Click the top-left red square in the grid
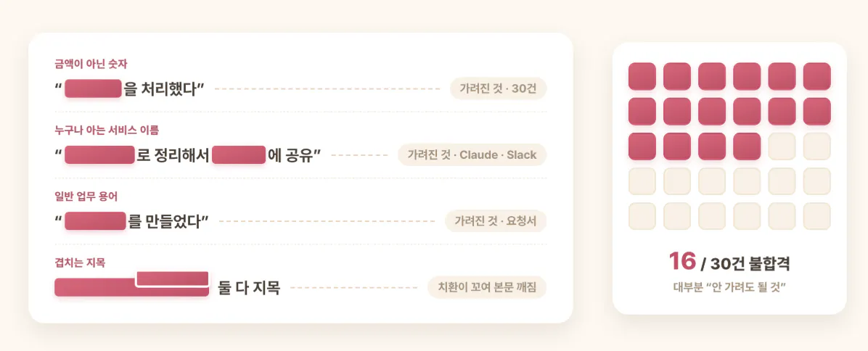 pos(642,76)
